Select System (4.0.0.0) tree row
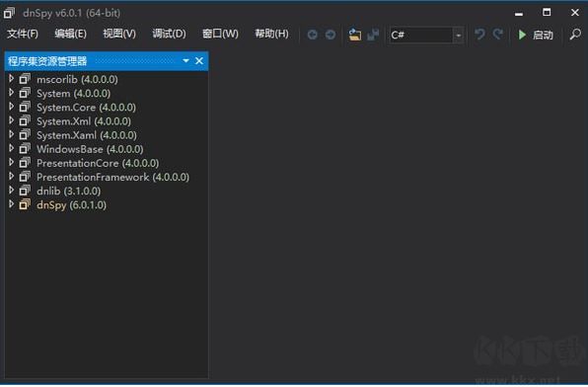 pyautogui.click(x=73, y=94)
